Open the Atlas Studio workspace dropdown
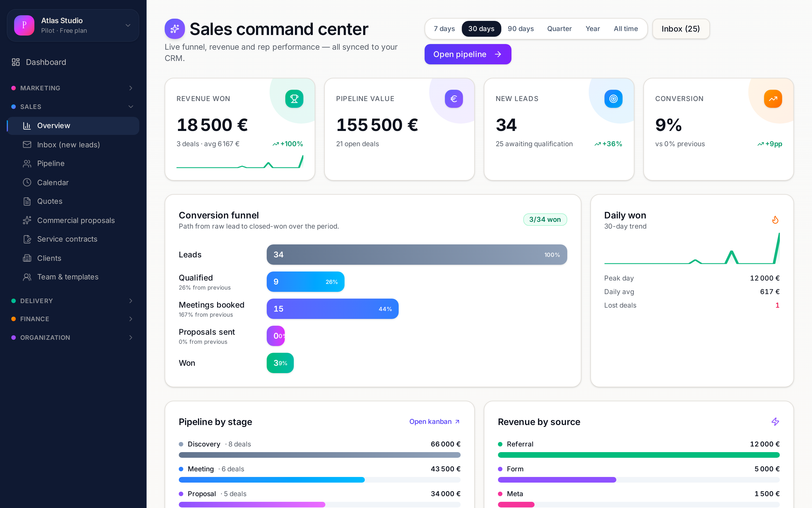 click(x=73, y=25)
